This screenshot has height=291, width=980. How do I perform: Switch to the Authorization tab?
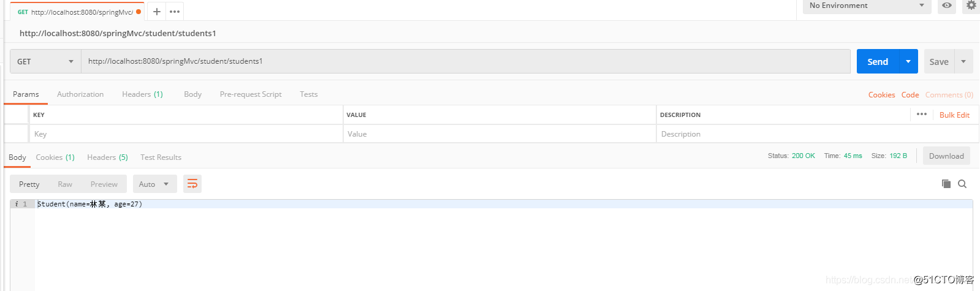[80, 94]
